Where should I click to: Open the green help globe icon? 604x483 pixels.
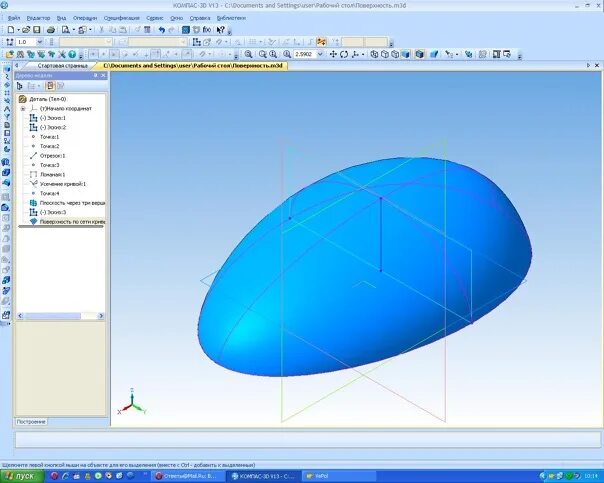point(72,54)
